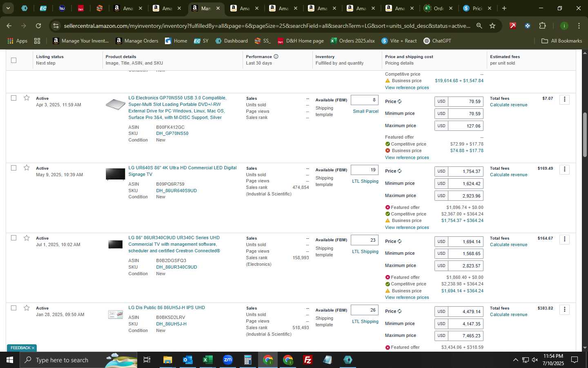Screen dimensions: 588x368
Task: Click the page vertical scrollbar thumb
Action: (585, 135)
